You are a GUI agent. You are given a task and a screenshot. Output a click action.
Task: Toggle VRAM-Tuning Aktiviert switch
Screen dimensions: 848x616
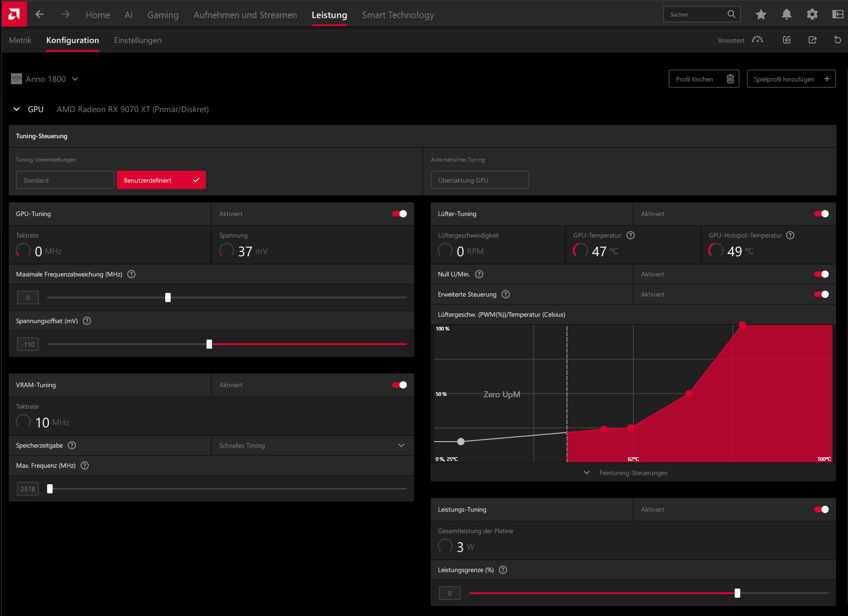click(400, 385)
